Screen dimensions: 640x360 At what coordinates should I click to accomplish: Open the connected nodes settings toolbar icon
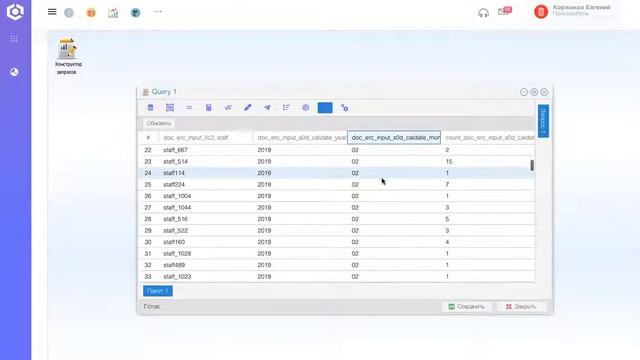tap(344, 108)
